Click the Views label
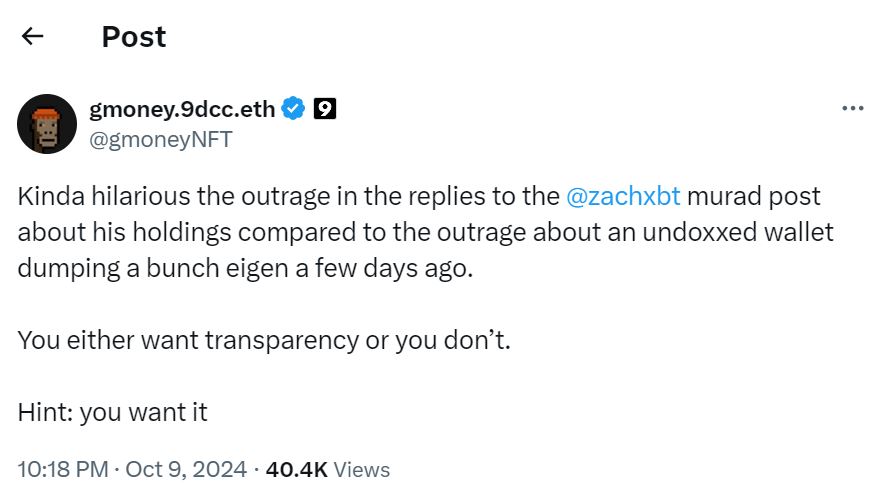 tap(361, 468)
